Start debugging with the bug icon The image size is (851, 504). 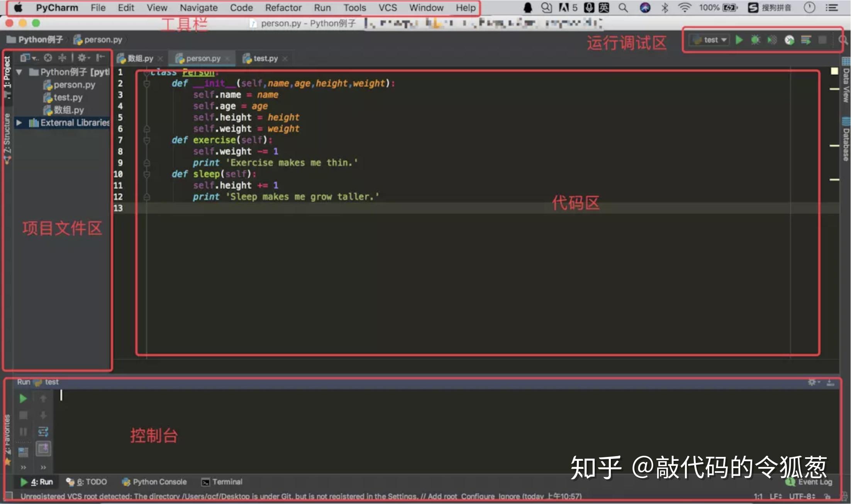(756, 40)
